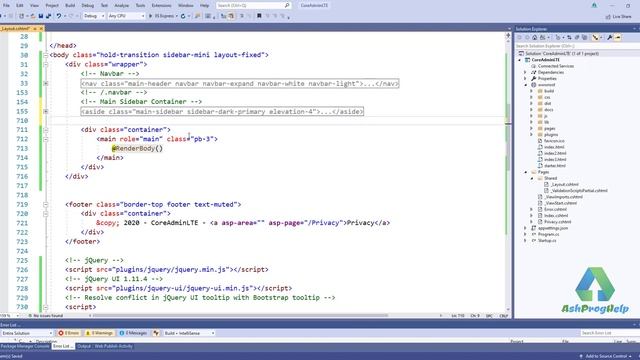Click Add to Source Control in status bar

[x=606, y=356]
